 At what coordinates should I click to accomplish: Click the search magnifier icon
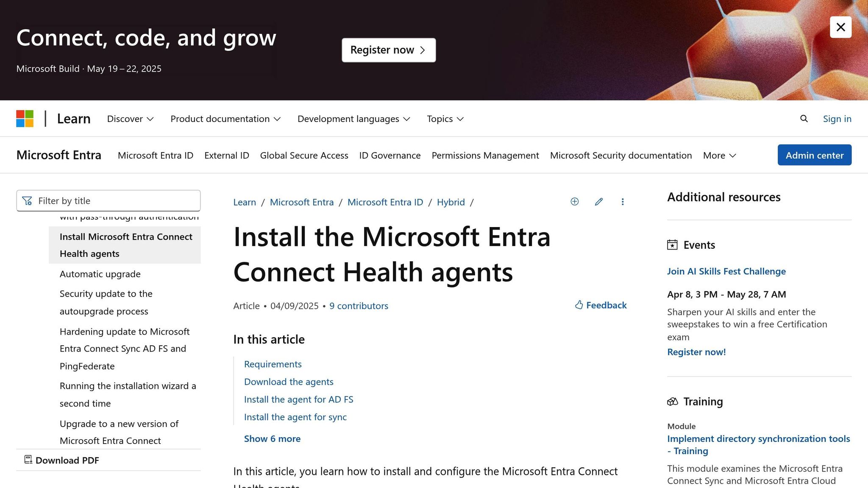click(804, 119)
